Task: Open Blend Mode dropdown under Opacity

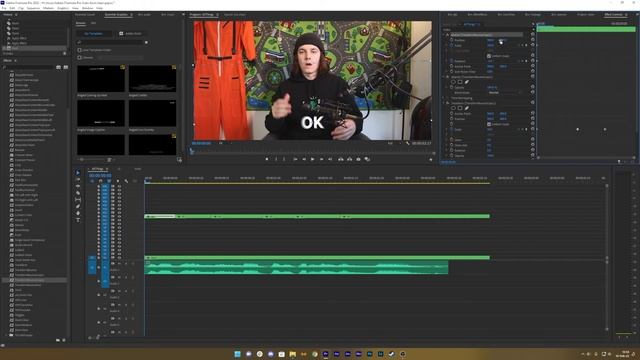Action: [x=505, y=93]
